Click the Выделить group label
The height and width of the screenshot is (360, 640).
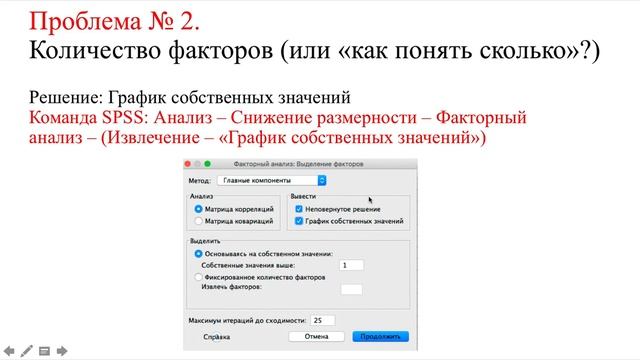click(x=205, y=241)
